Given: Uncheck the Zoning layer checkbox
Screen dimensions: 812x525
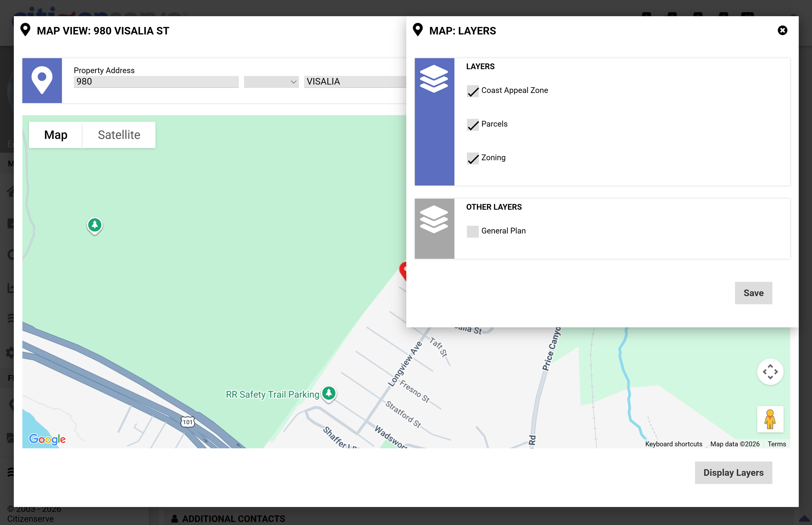Looking at the screenshot, I should point(473,158).
